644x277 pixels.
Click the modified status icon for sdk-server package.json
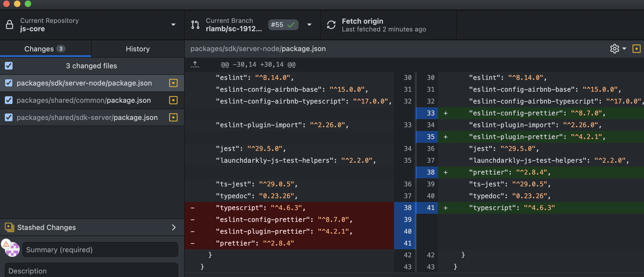click(173, 118)
